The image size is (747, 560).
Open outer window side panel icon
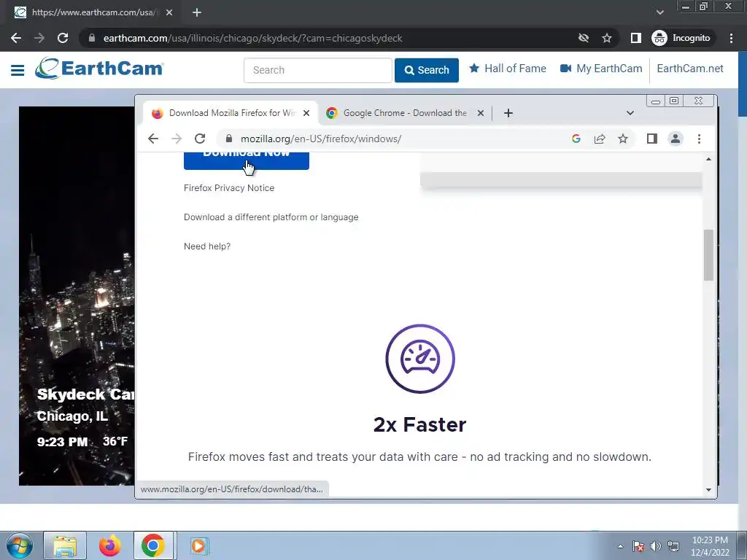tap(635, 38)
